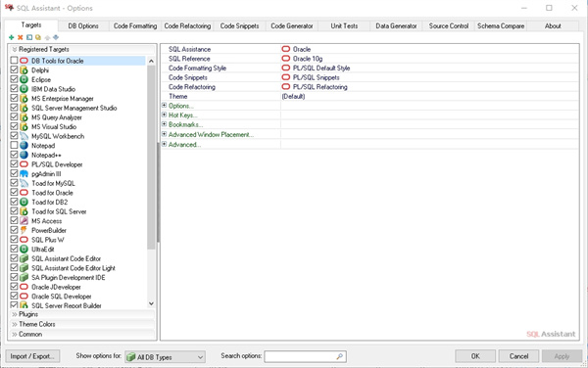Click the blue move down arrow icon
Viewport: 588px width, 368px height.
[x=56, y=37]
